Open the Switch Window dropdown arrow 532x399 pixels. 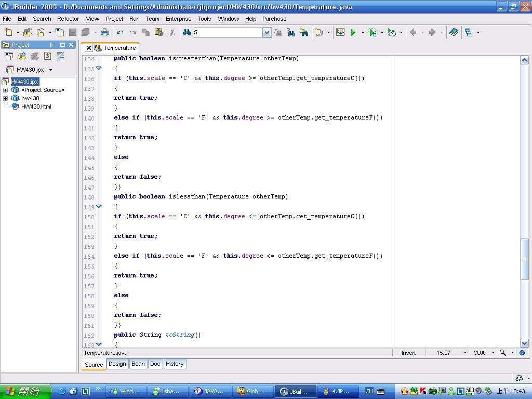tap(478, 33)
